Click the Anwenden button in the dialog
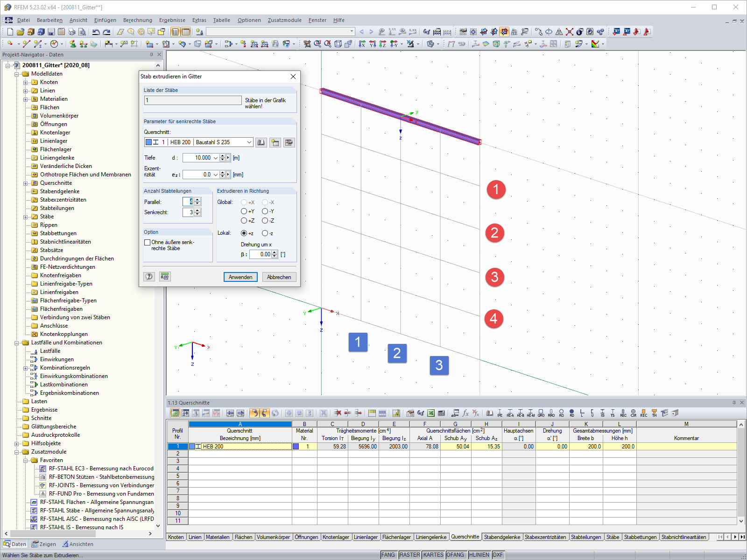 (x=240, y=277)
